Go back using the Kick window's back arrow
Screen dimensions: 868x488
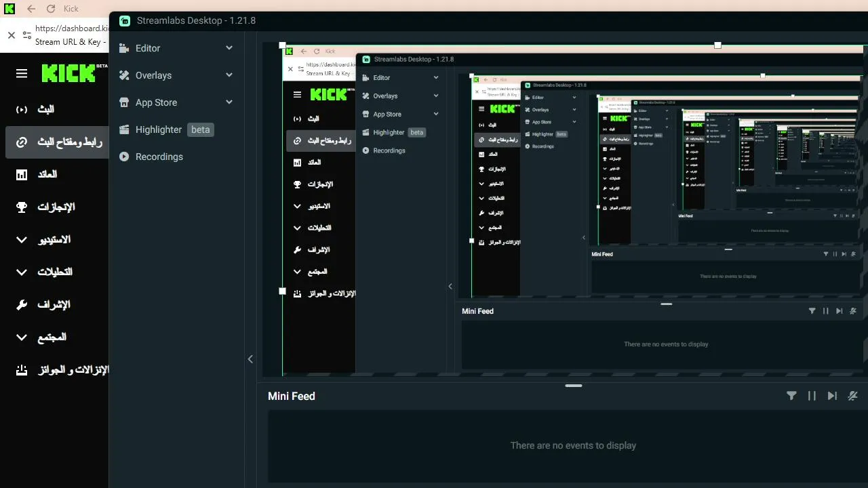[x=31, y=9]
